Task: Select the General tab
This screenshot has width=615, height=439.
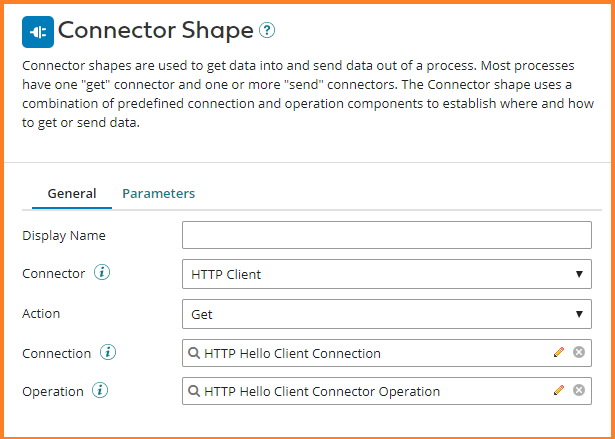Action: 72,193
